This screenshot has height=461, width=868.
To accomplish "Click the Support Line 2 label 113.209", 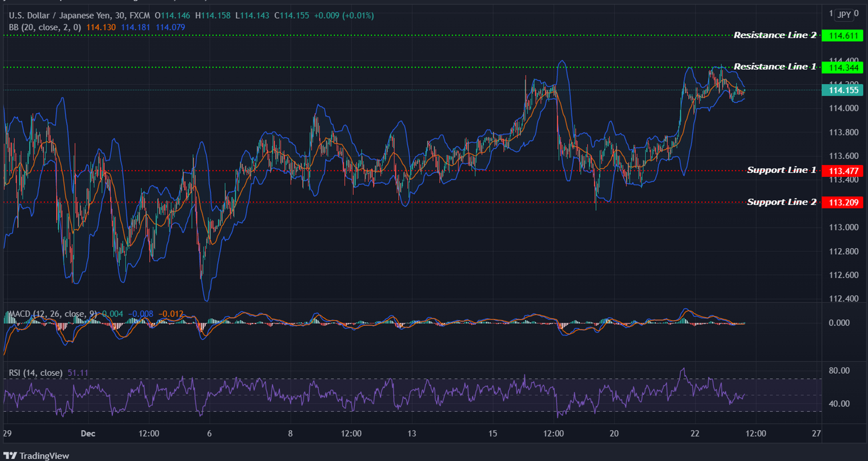I will click(842, 202).
